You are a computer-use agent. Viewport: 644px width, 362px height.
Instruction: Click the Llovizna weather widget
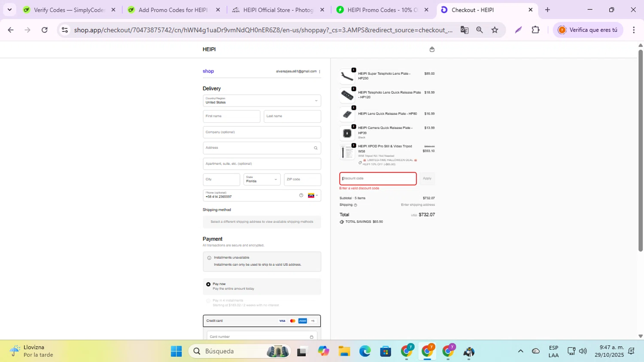[x=32, y=351]
